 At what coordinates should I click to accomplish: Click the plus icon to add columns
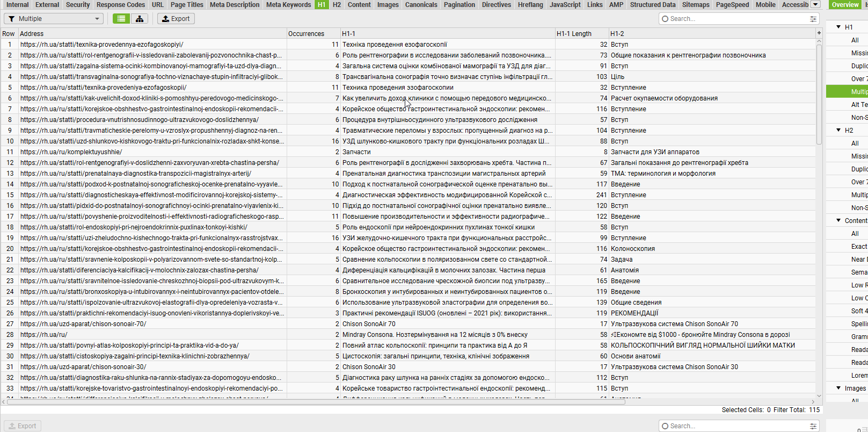point(819,33)
